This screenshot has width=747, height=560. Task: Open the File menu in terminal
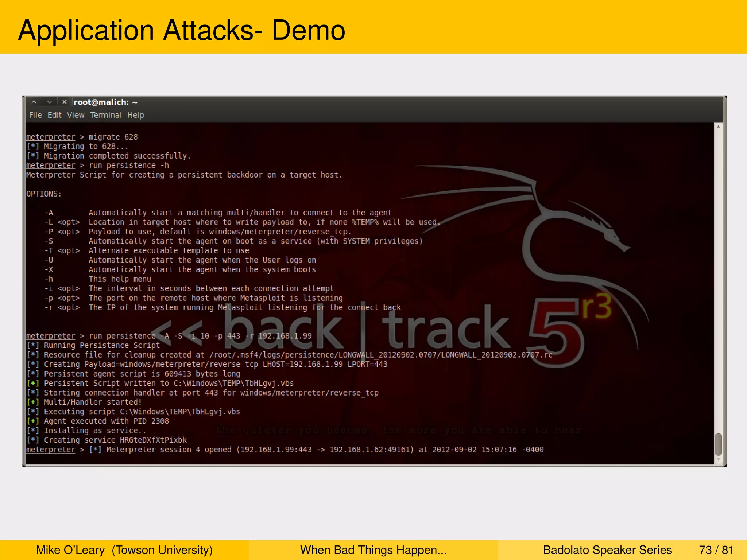coord(35,115)
